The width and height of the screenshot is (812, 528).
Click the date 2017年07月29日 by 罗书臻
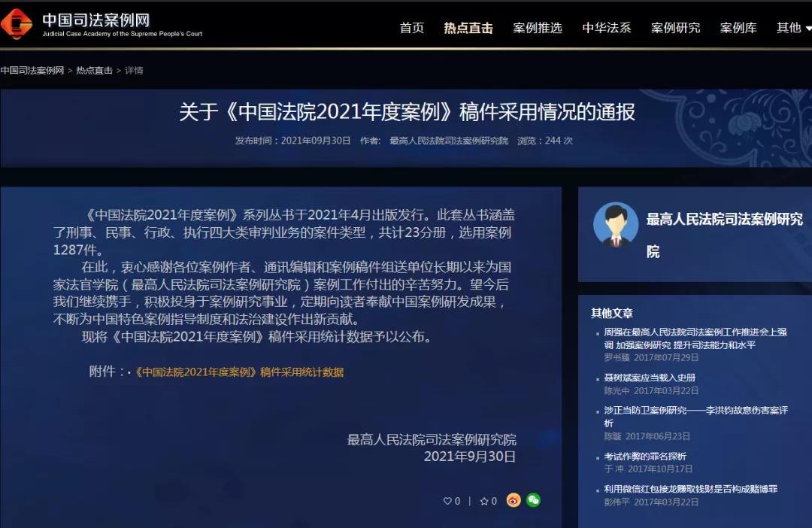pos(666,357)
